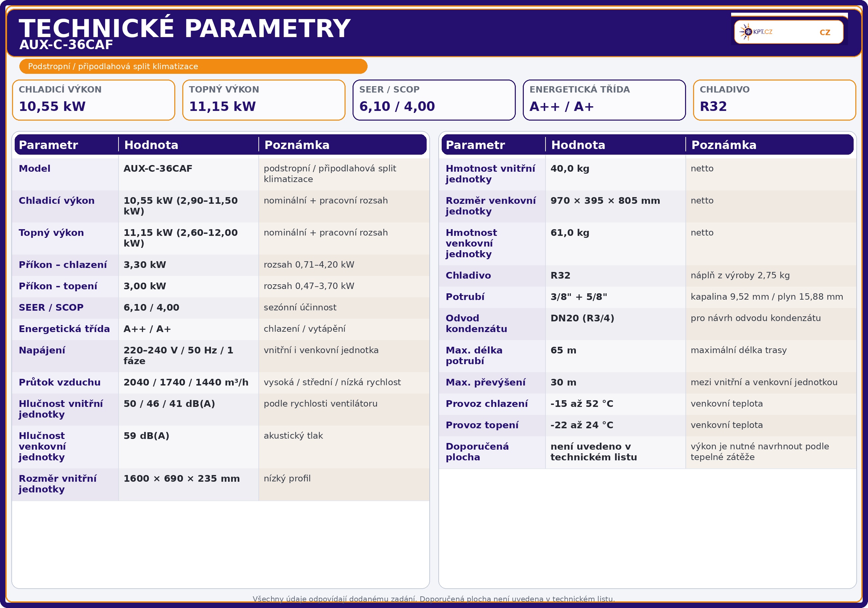This screenshot has height=608, width=868.
Task: Click the Hodnota column header in left table
Action: click(x=151, y=145)
